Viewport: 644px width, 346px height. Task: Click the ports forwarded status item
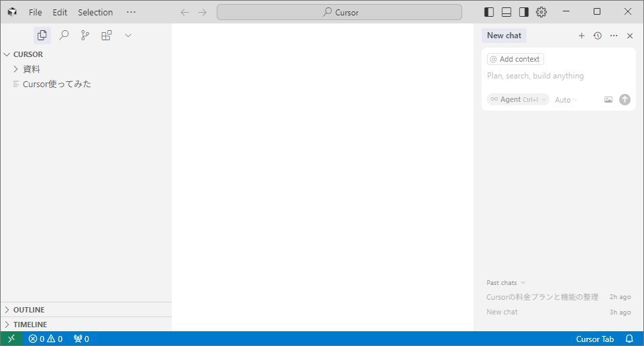[x=81, y=339]
